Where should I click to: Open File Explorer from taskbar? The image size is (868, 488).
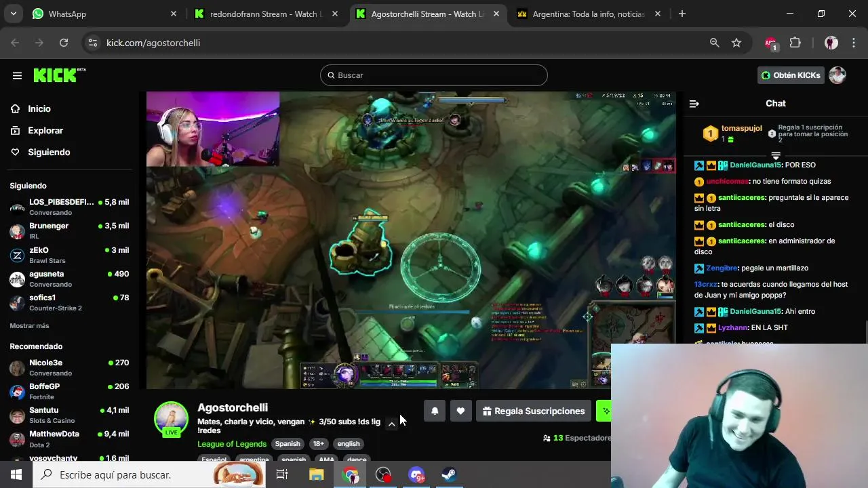(x=317, y=474)
